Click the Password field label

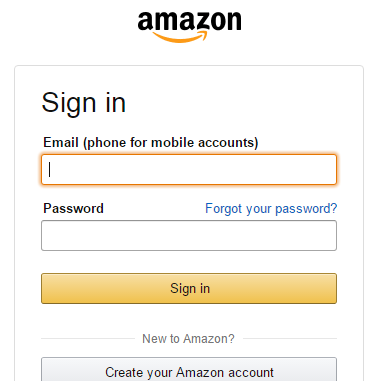[x=73, y=208]
